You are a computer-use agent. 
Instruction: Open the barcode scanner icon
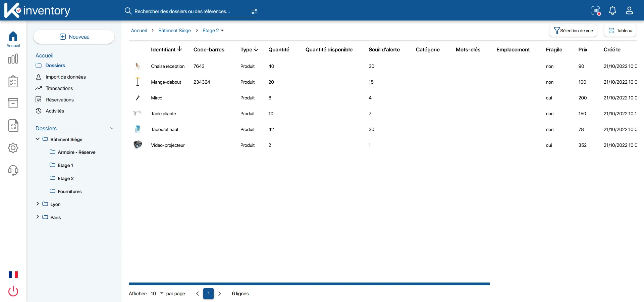point(596,11)
